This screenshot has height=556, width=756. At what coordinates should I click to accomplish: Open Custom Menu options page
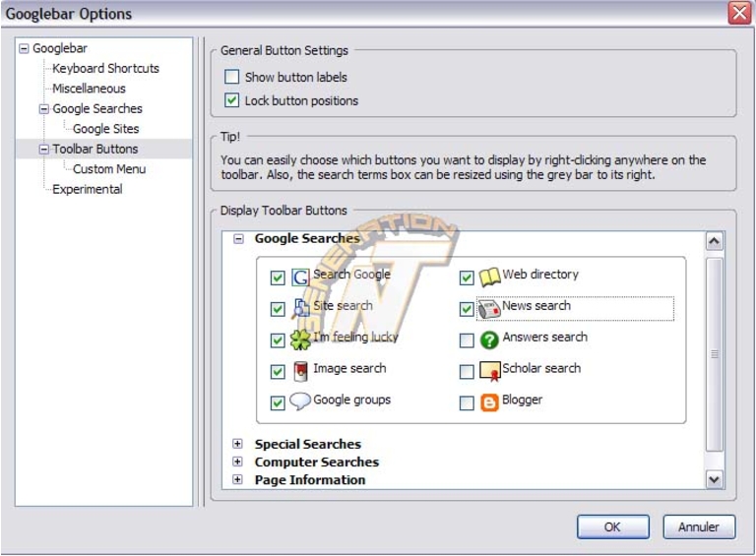(x=109, y=169)
